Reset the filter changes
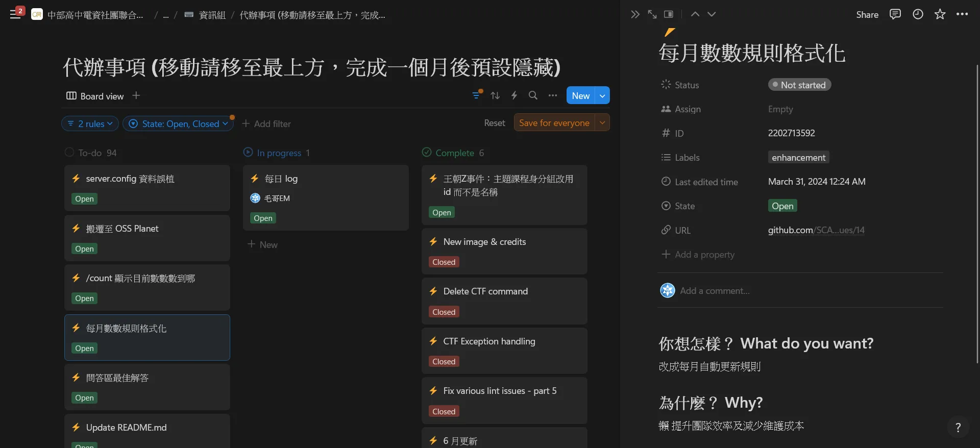The height and width of the screenshot is (448, 980). (x=495, y=123)
